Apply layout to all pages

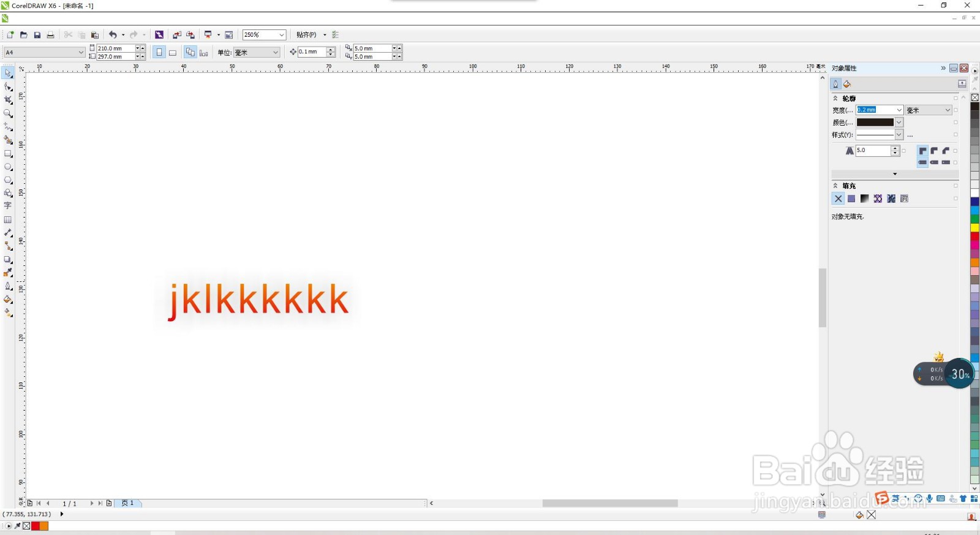click(190, 52)
